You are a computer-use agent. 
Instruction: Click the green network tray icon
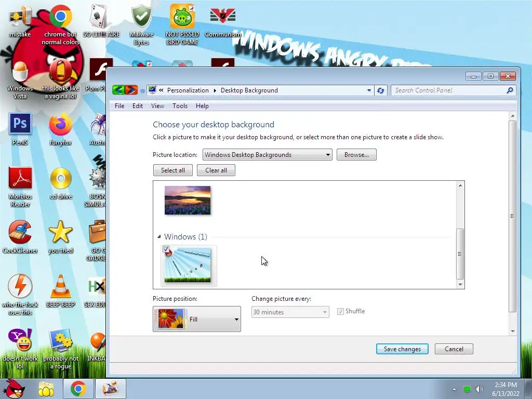467,389
